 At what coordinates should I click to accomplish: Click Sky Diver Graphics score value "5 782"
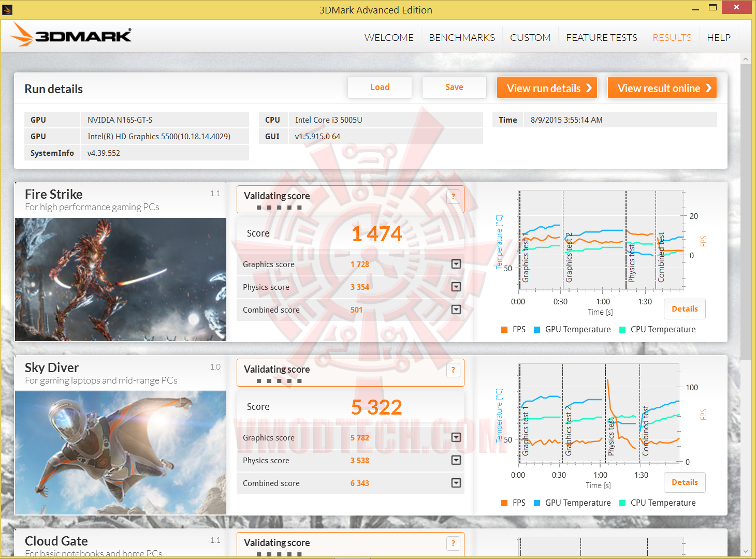coord(360,438)
